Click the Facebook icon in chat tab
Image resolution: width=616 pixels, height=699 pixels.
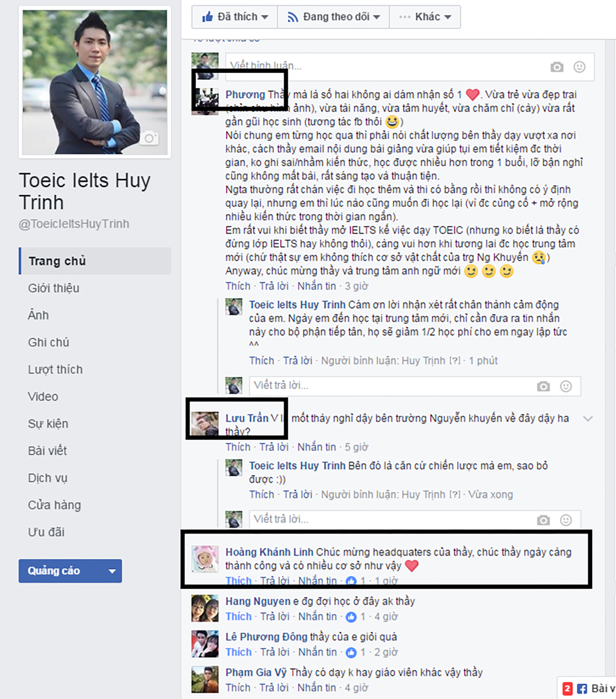[x=582, y=689]
